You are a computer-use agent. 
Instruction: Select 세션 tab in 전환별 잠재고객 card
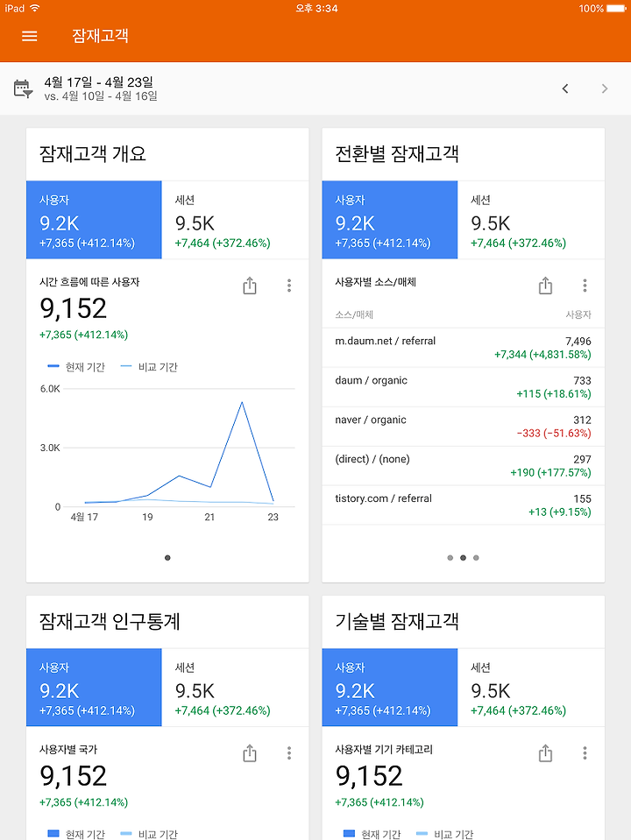531,220
